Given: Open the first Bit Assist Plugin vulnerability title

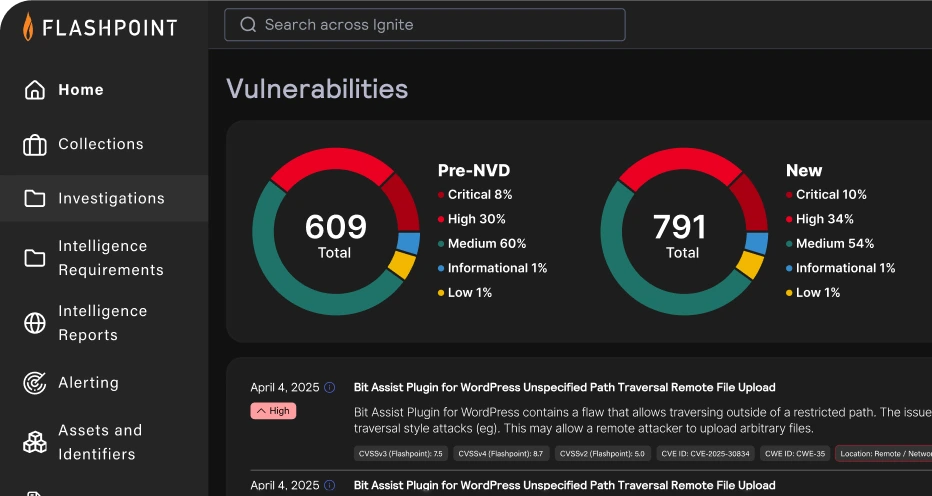Looking at the screenshot, I should click(564, 387).
